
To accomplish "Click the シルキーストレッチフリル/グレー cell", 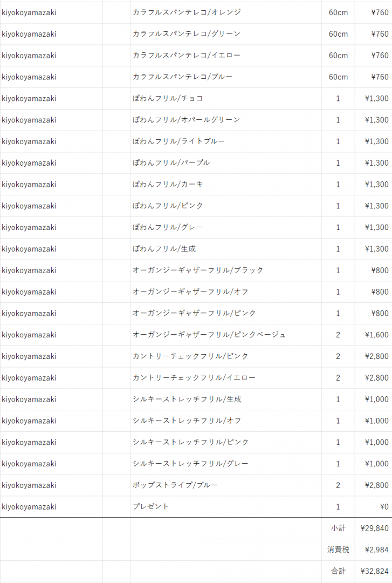I will tap(226, 464).
